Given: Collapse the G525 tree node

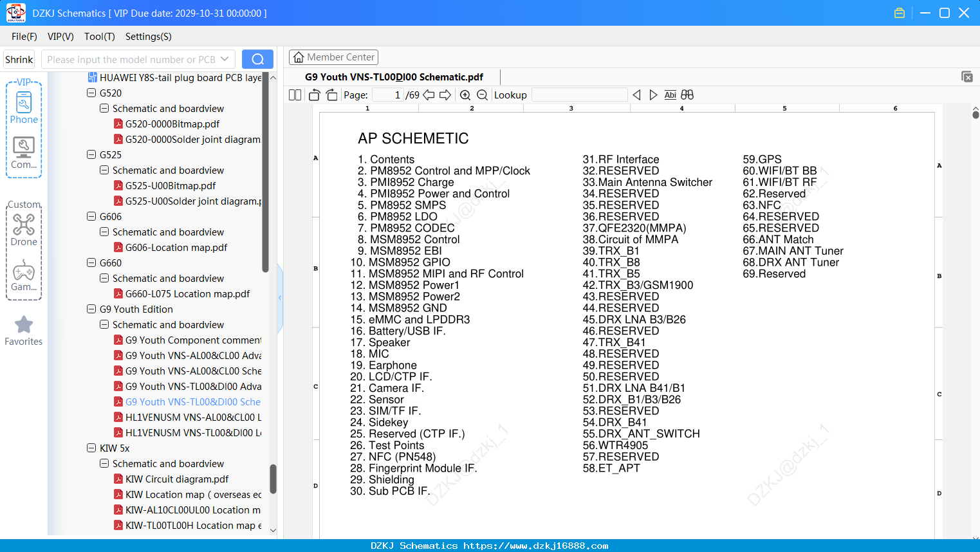Looking at the screenshot, I should coord(91,155).
